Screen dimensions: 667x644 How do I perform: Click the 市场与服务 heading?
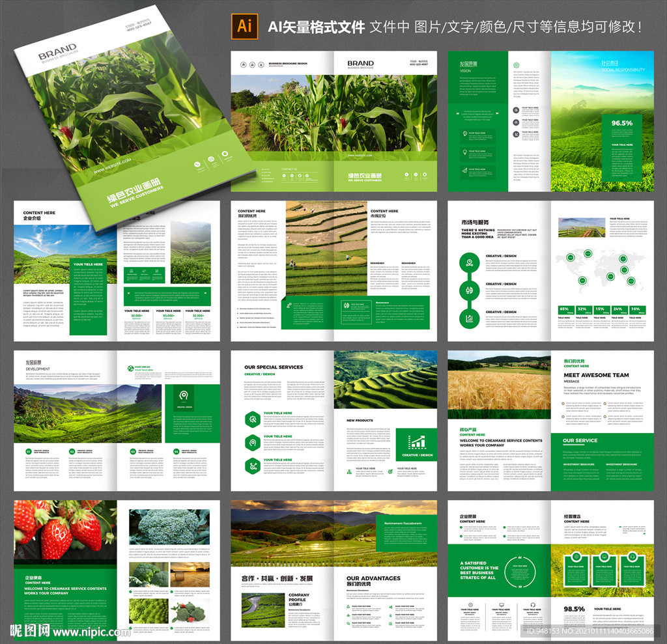[x=475, y=222]
